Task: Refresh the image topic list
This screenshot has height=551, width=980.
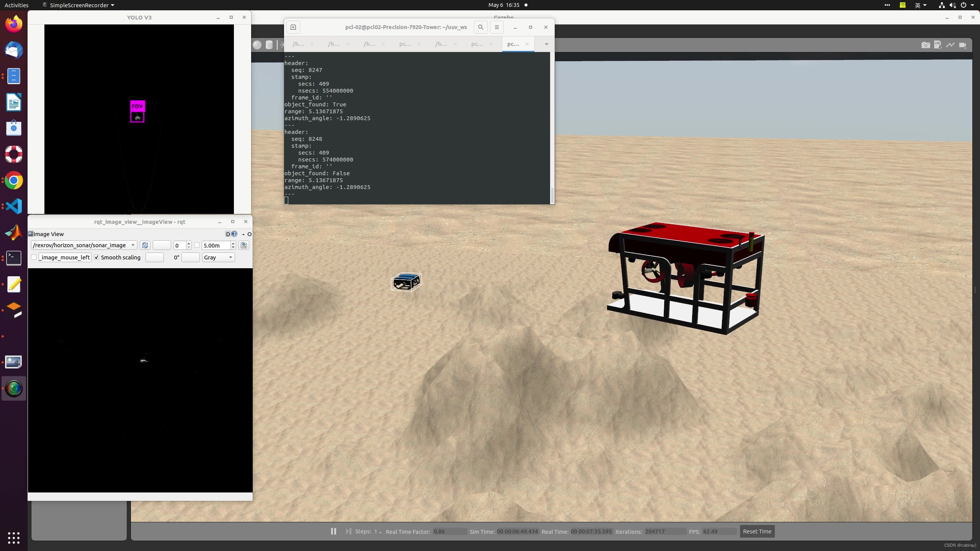Action: pos(145,245)
